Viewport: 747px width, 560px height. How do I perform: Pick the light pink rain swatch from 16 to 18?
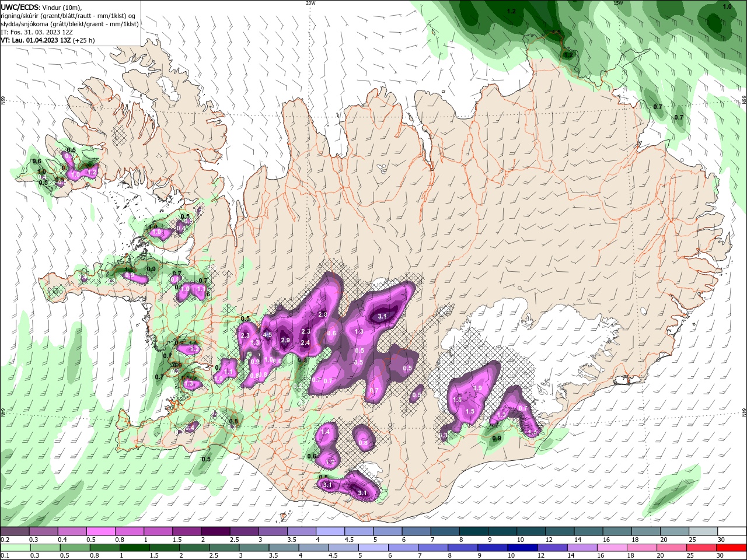coord(612,548)
